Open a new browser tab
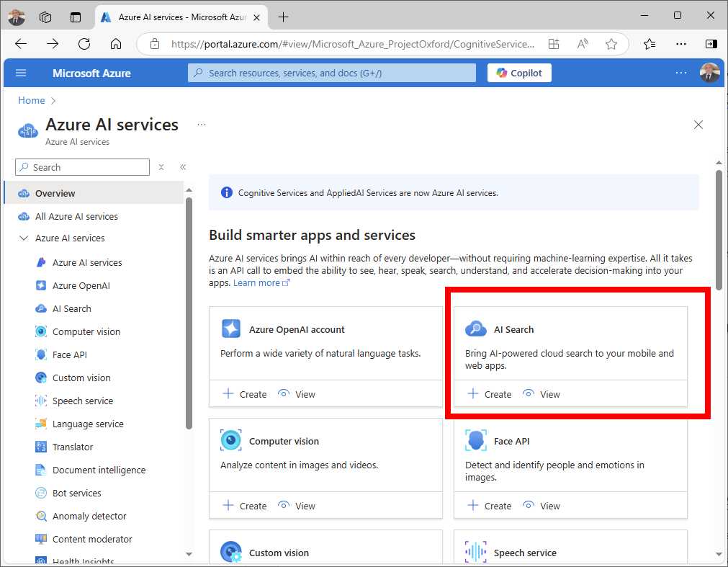Image resolution: width=728 pixels, height=567 pixels. point(283,17)
